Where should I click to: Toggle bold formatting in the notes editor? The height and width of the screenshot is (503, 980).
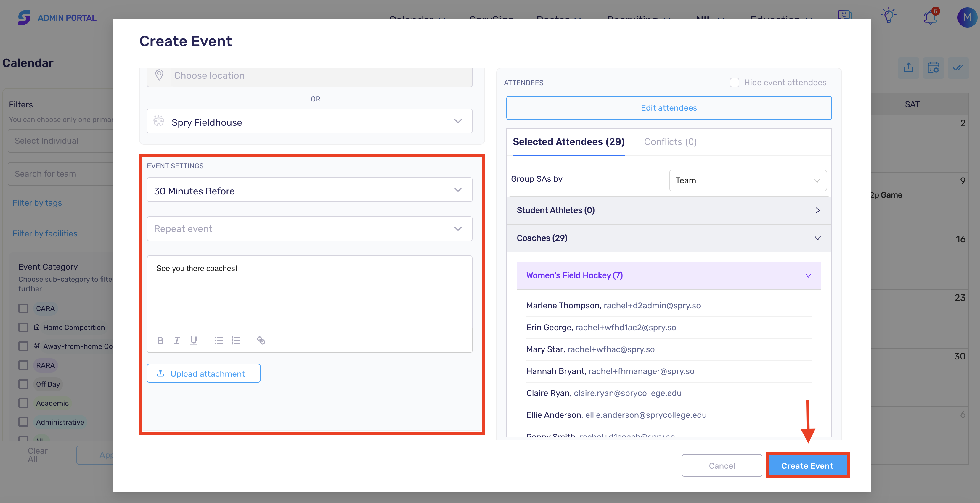[x=160, y=340]
